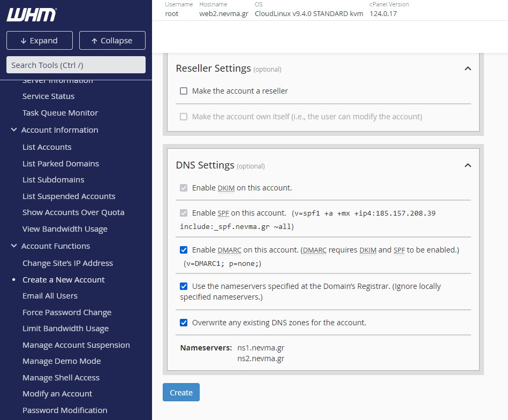
Task: Click the WHM logo
Action: coord(32,15)
